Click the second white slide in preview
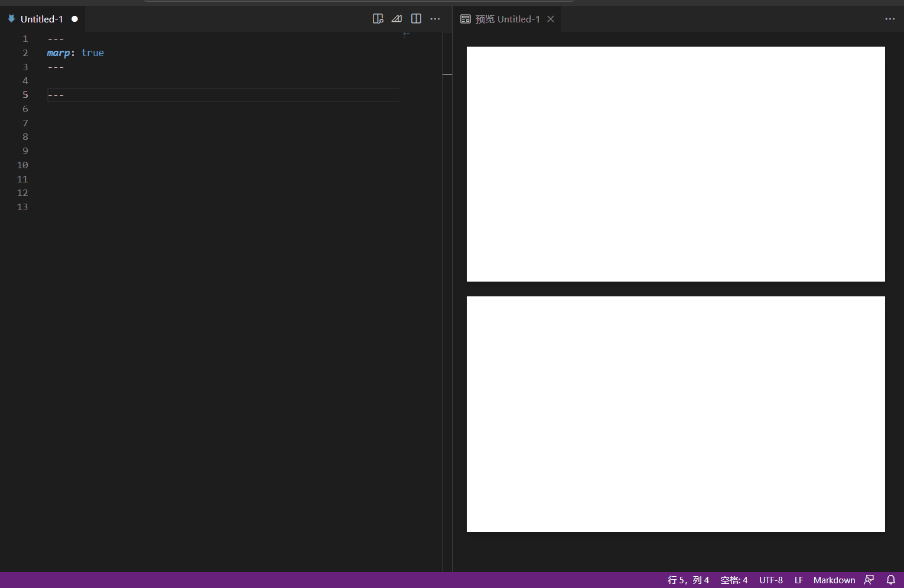The image size is (904, 588). tap(675, 413)
